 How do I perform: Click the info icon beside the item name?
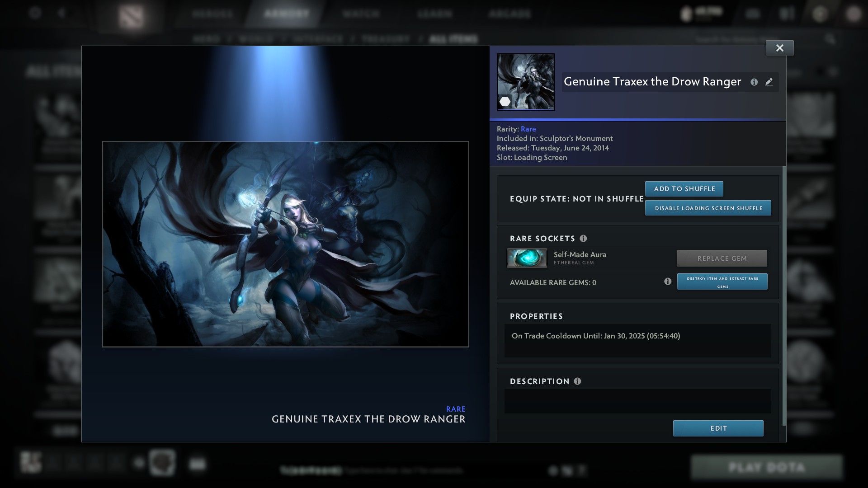tap(754, 82)
